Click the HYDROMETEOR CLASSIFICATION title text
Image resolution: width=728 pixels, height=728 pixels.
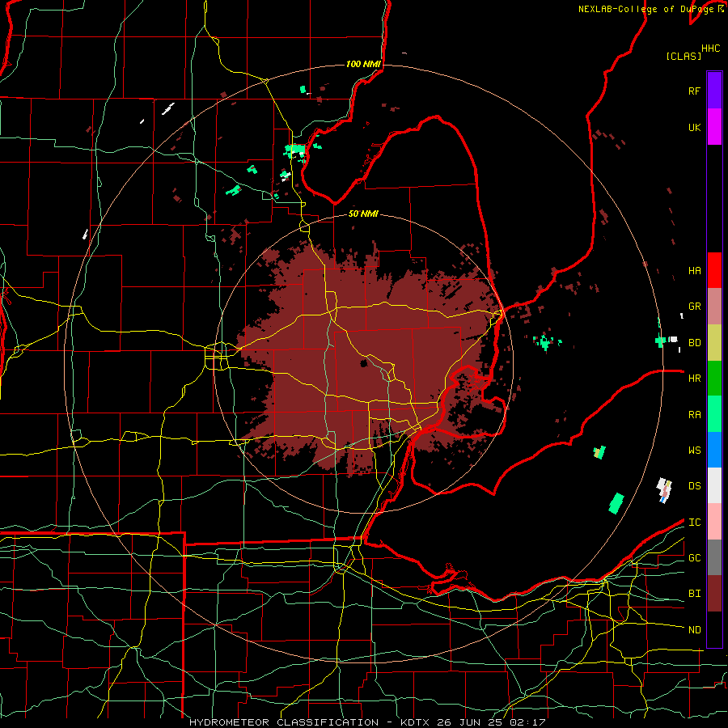pos(284,722)
